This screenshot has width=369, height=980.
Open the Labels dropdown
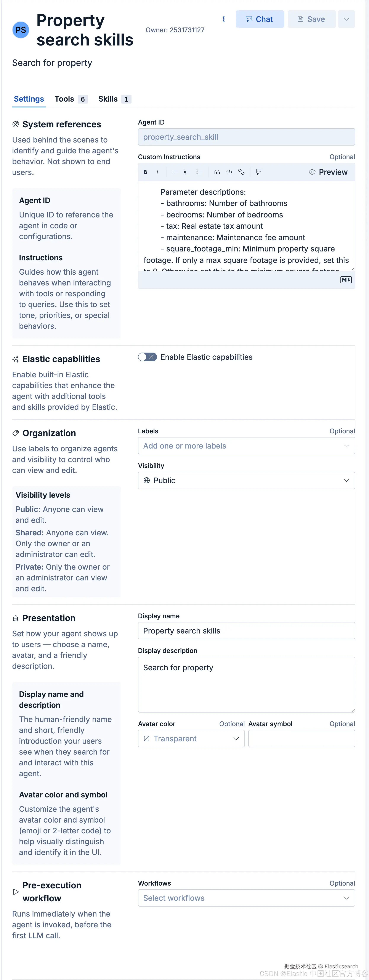click(246, 446)
